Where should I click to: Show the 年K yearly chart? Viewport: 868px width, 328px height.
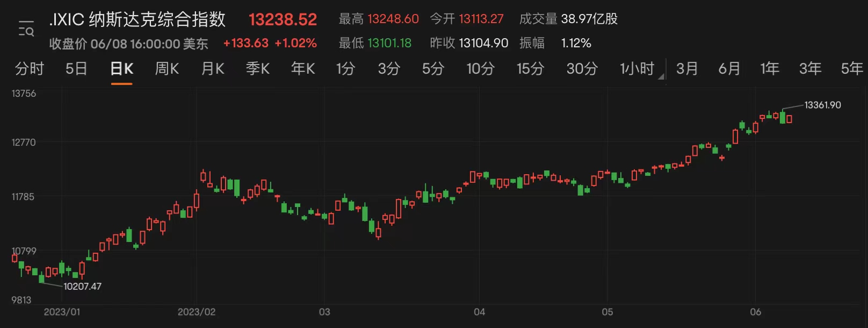[303, 69]
